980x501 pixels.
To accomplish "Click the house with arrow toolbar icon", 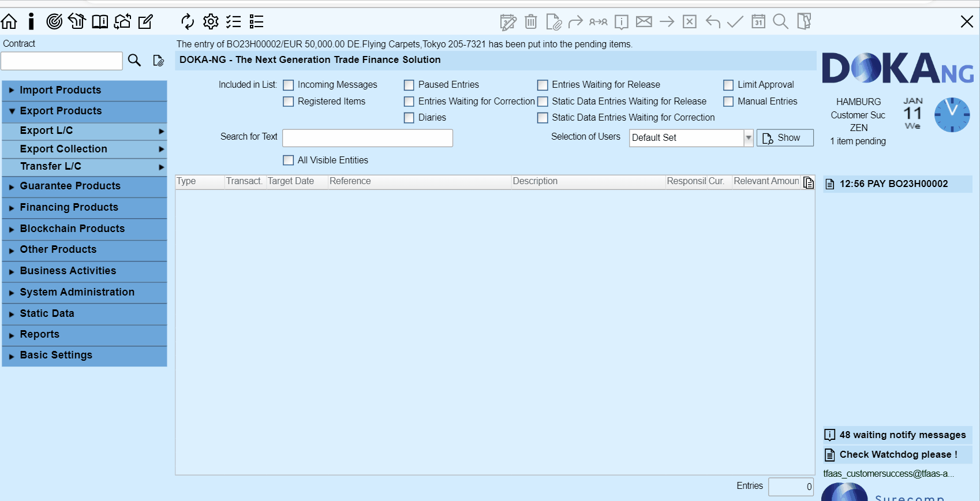I will (77, 21).
